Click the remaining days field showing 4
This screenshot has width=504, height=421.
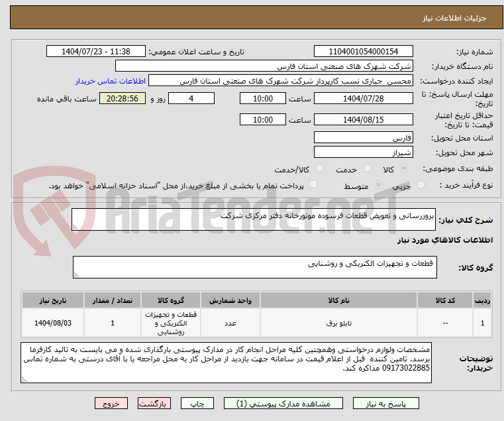191,98
